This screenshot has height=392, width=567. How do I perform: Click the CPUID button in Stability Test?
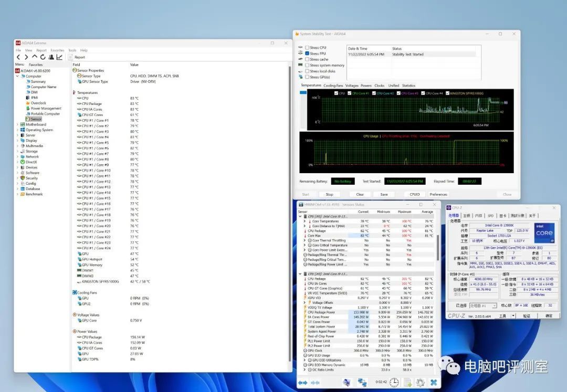(x=414, y=194)
